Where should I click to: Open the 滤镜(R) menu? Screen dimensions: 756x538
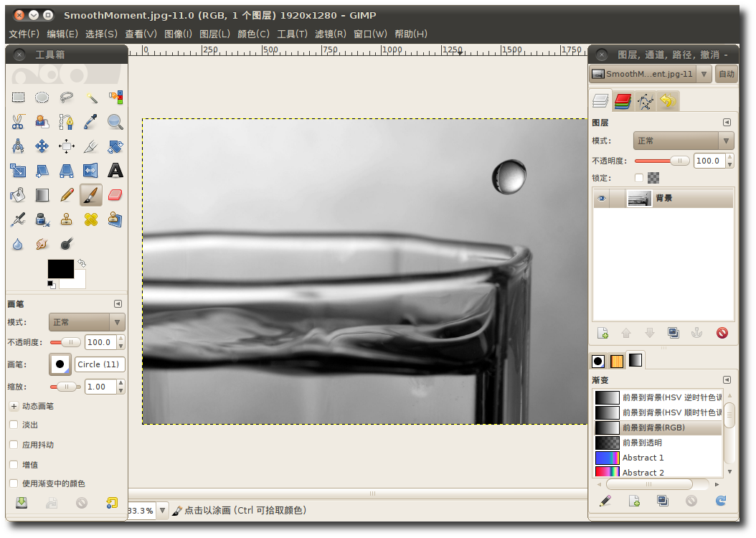[x=331, y=34]
